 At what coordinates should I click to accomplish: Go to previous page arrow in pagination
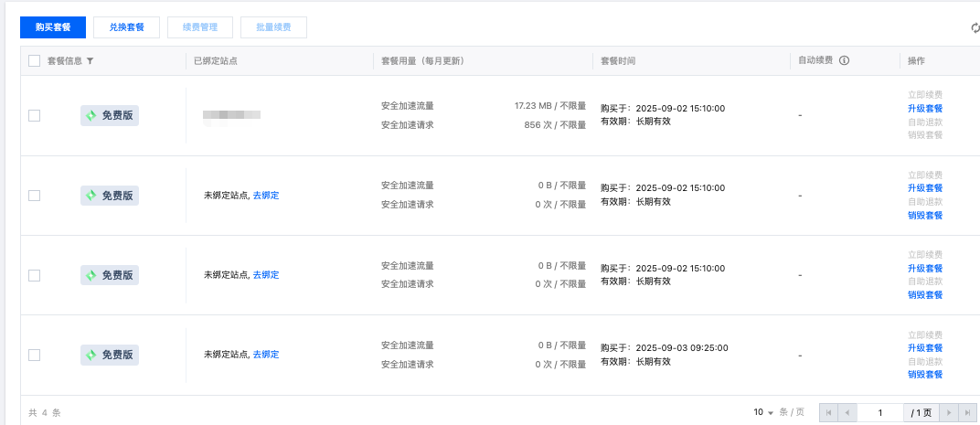pyautogui.click(x=847, y=413)
